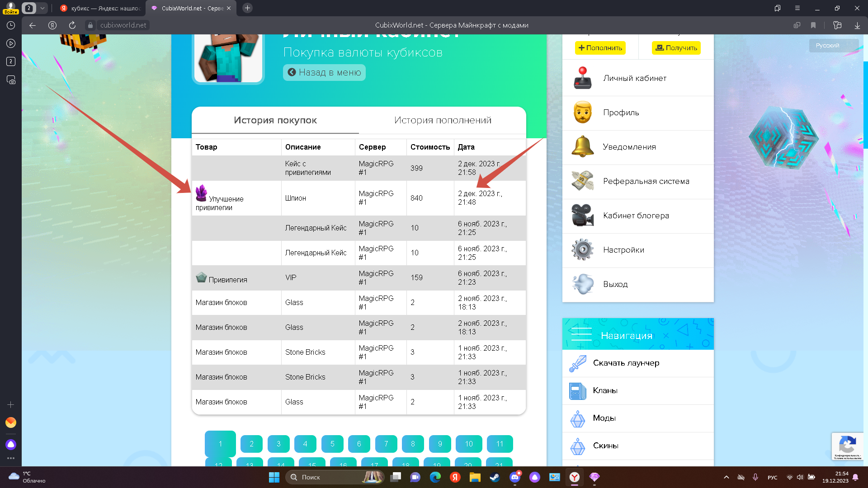The image size is (868, 488).
Task: Click the sword icon for Скачать лаунчер
Action: point(577,363)
